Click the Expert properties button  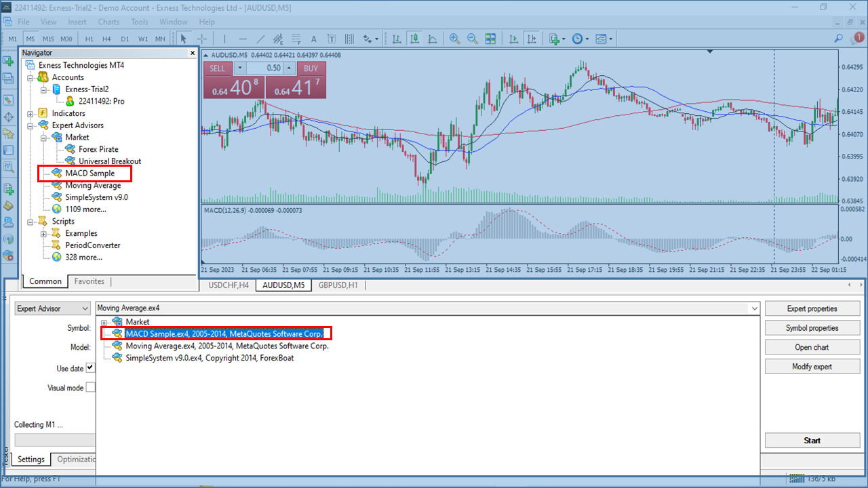(x=812, y=308)
